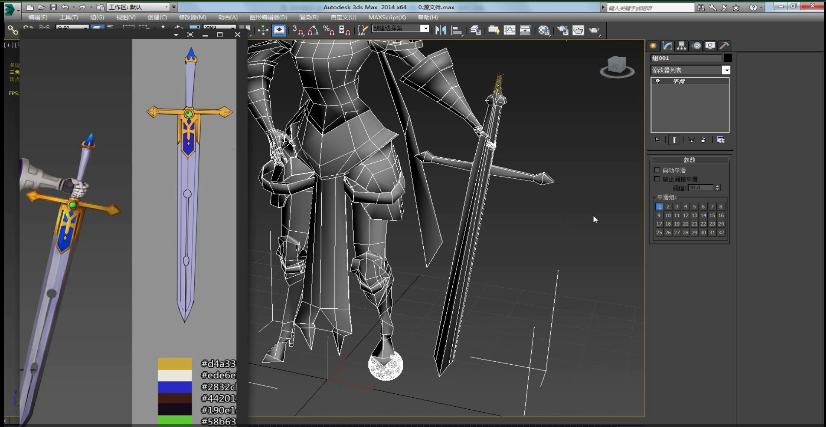Click the Mirror tool in main toolbar
Viewport: 826px width, 427px height.
click(x=441, y=31)
